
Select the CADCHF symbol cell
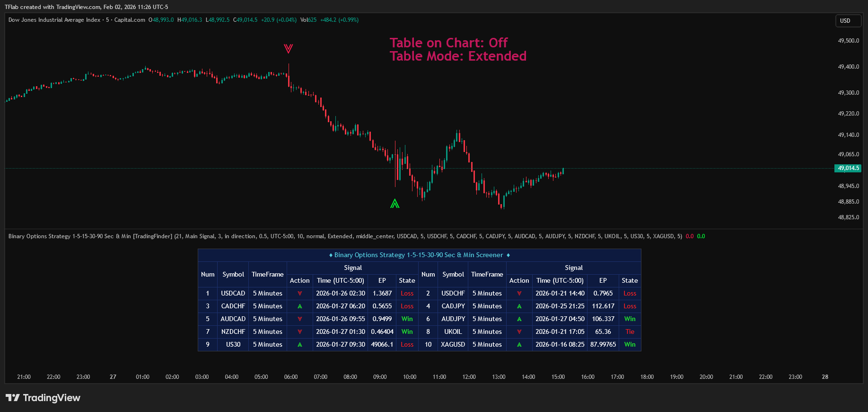pyautogui.click(x=233, y=306)
